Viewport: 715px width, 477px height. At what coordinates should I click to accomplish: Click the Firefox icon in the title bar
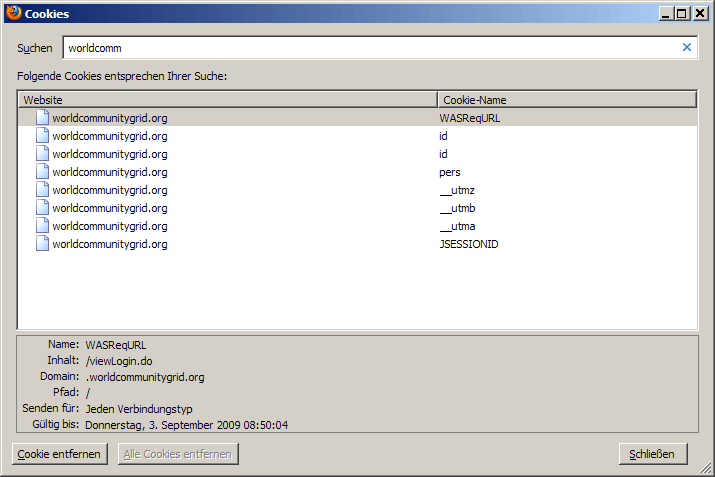point(13,13)
